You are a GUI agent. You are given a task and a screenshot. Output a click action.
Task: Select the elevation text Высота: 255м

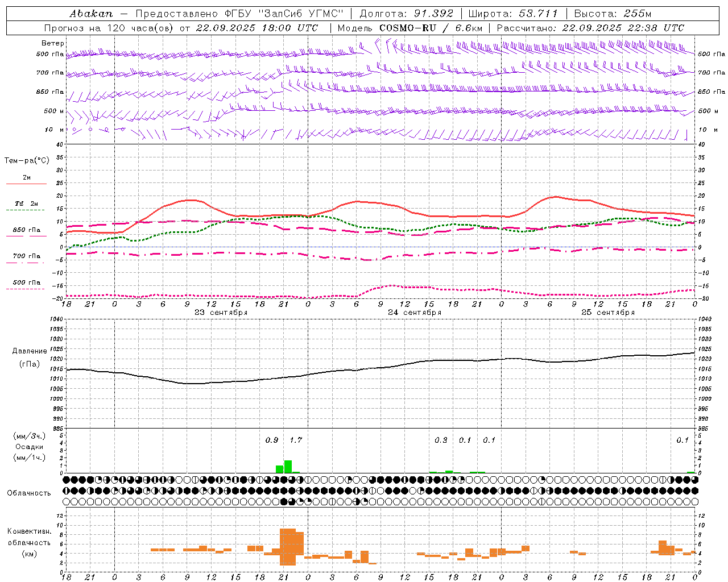point(612,14)
